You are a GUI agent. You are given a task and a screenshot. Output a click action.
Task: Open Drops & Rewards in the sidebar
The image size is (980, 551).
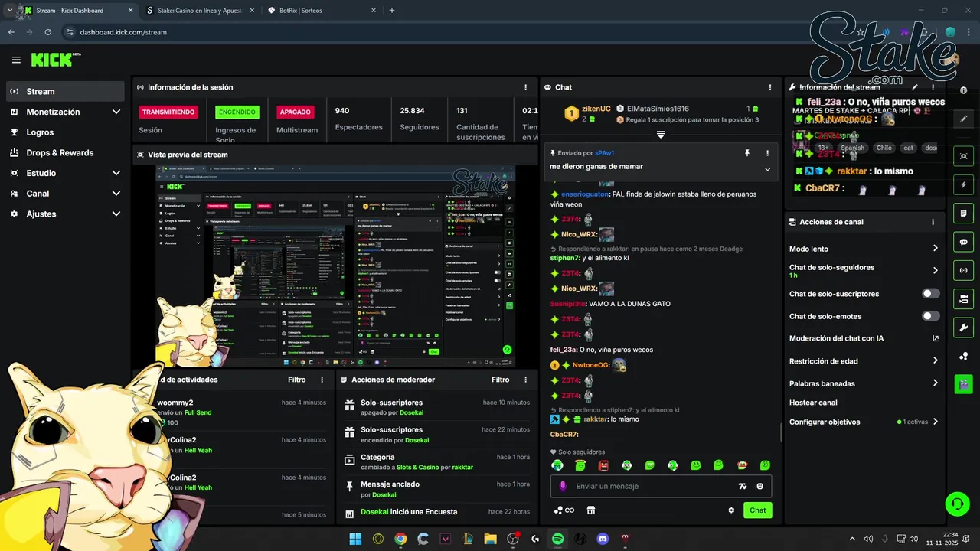[65, 152]
